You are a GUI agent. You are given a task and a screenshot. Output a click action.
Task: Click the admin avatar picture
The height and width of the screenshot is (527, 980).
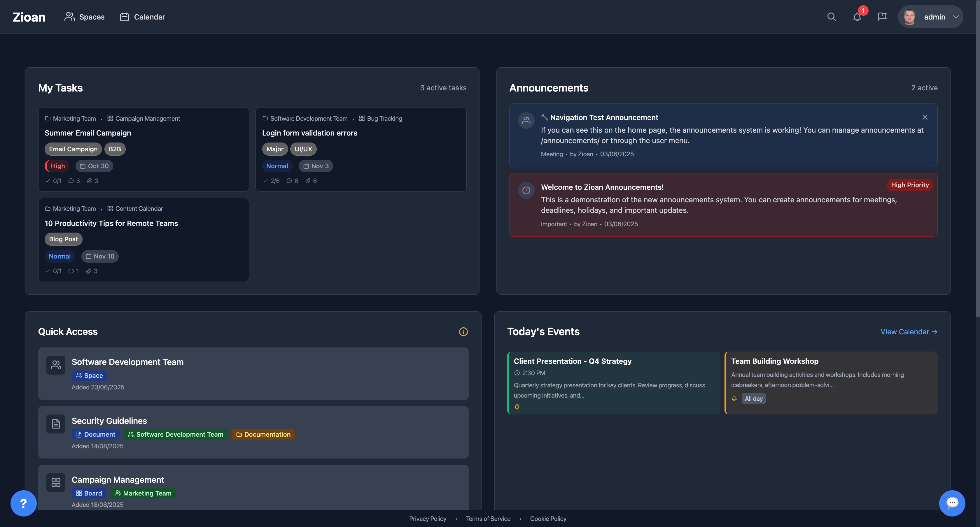coord(910,17)
